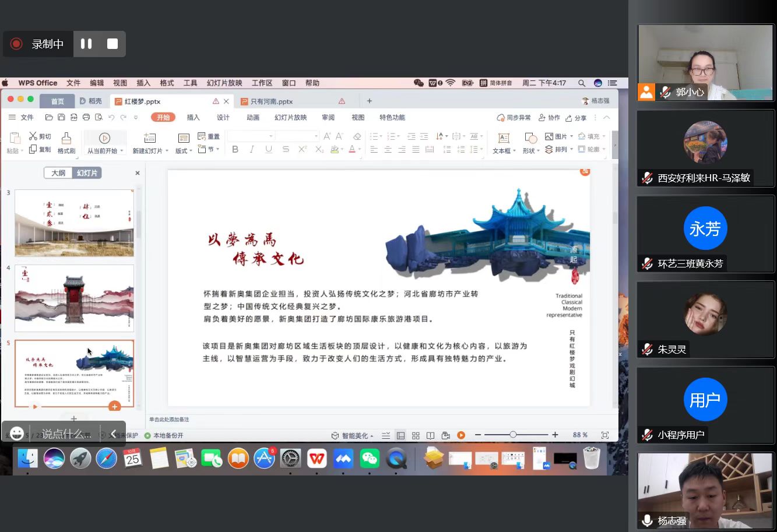Viewport: 777px width, 532px height.
Task: Open reading view in status bar
Action: [x=430, y=435]
